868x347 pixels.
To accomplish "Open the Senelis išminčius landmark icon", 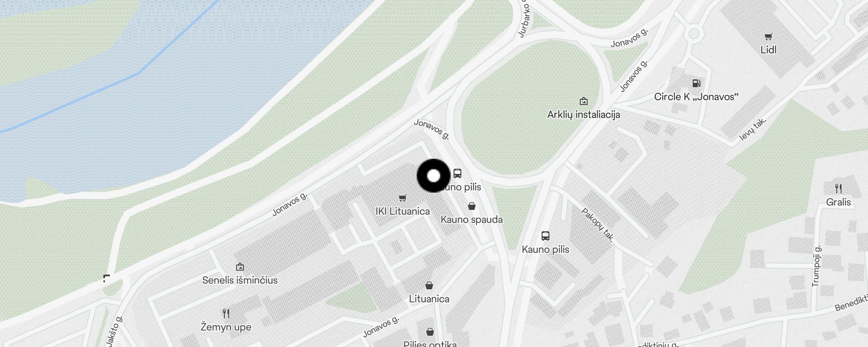I will 240,267.
